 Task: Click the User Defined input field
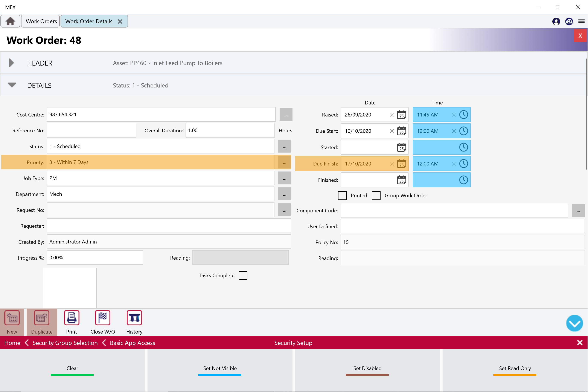463,227
